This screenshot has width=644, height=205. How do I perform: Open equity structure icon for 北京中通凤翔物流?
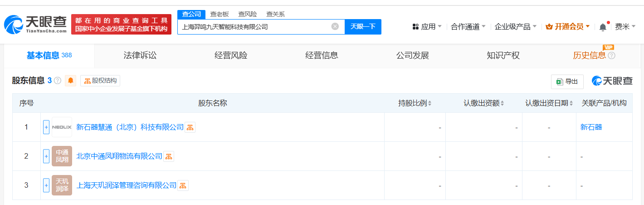point(169,156)
